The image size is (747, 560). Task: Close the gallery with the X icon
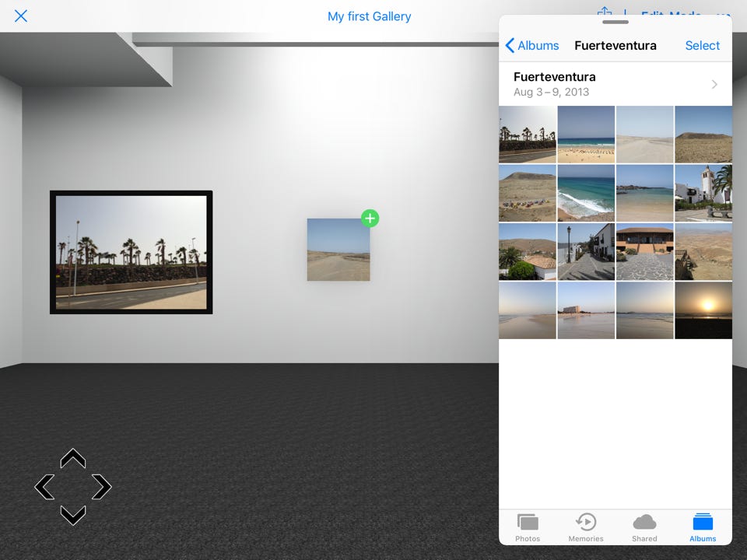pyautogui.click(x=21, y=16)
